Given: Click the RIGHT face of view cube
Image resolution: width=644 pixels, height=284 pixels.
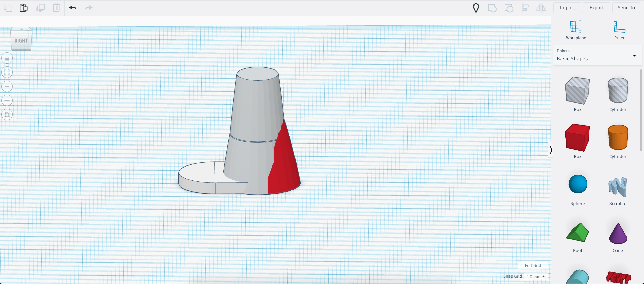Looking at the screenshot, I should point(21,41).
